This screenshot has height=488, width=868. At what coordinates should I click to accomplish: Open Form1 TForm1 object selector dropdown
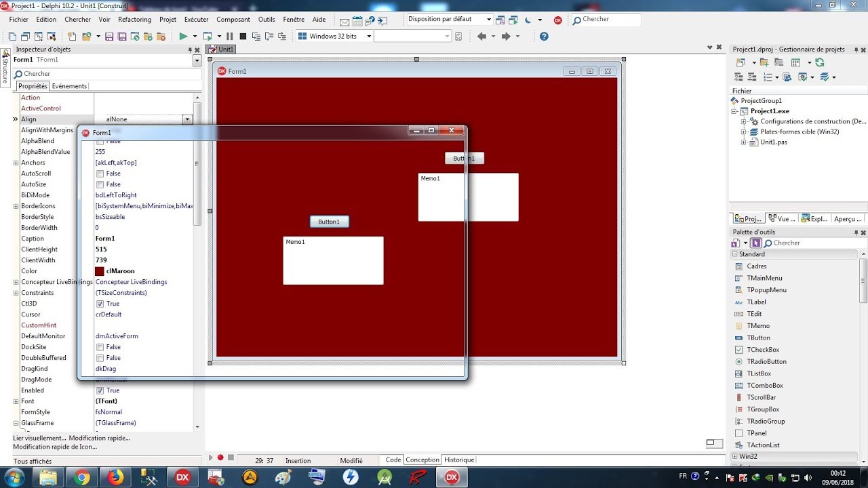click(x=197, y=60)
